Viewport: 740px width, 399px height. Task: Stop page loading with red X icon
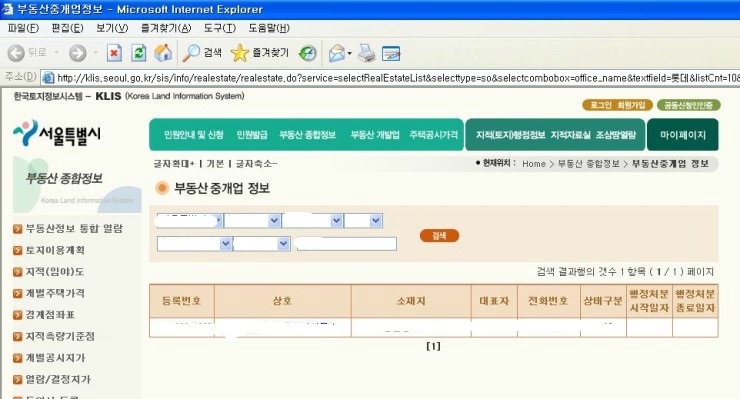point(114,53)
